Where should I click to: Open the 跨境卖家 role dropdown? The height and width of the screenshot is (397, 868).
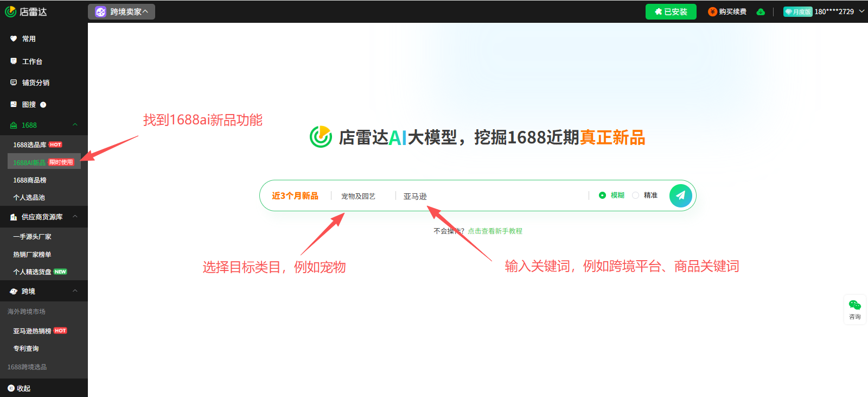click(122, 11)
